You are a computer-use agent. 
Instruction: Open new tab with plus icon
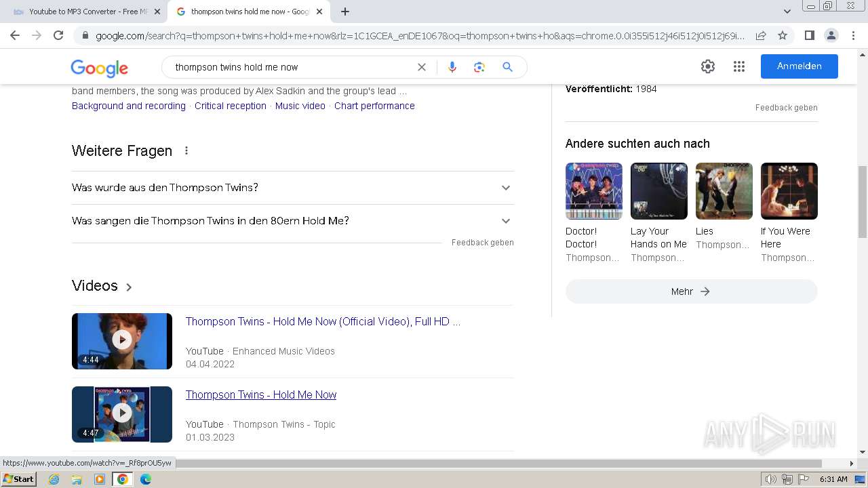point(345,12)
